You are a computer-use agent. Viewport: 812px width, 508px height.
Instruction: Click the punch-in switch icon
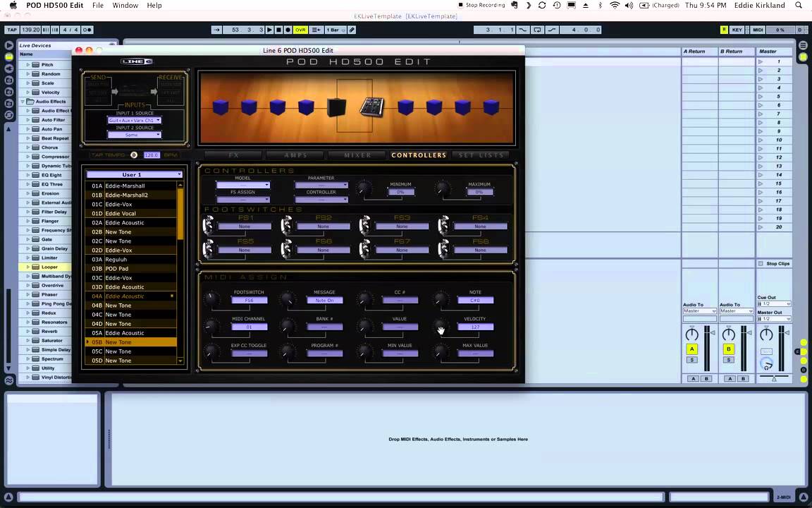click(x=523, y=30)
